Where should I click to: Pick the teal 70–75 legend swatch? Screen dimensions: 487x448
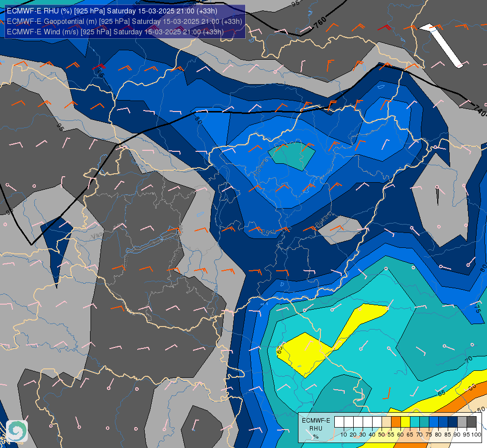click(x=424, y=422)
